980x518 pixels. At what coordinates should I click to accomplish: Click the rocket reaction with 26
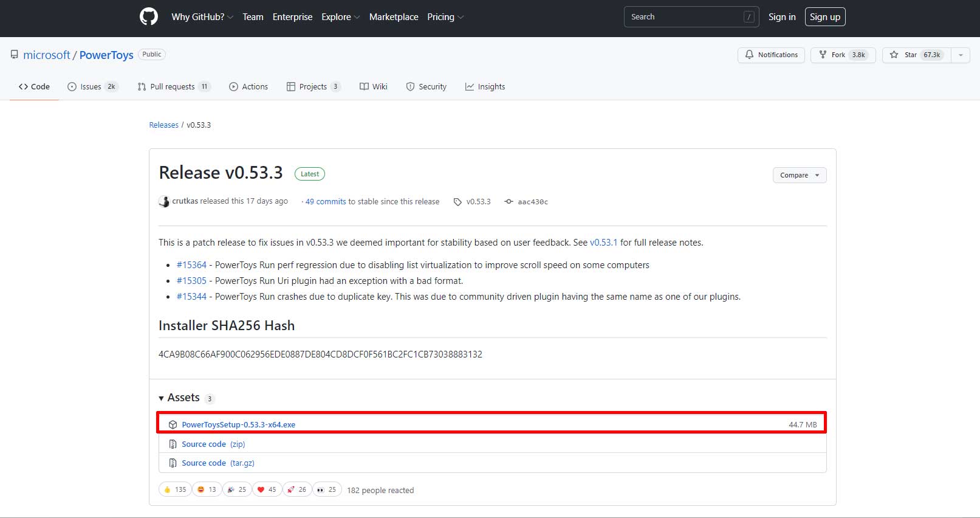[x=297, y=489]
